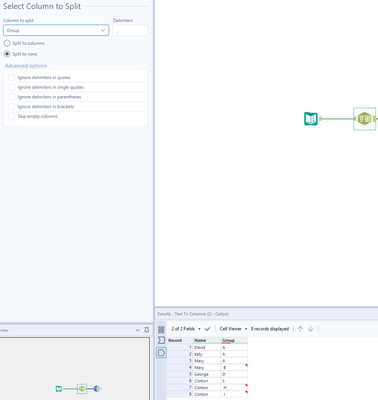Select the Group cell for David

234,347
